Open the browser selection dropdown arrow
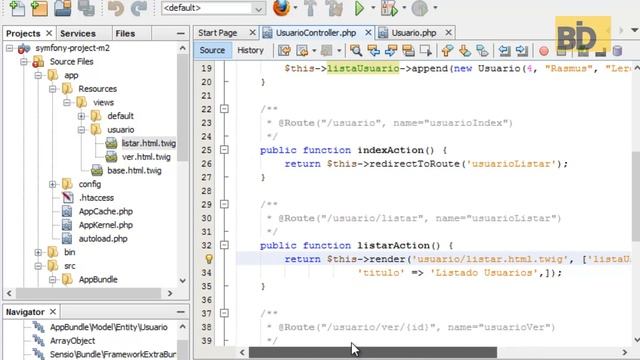 point(295,8)
